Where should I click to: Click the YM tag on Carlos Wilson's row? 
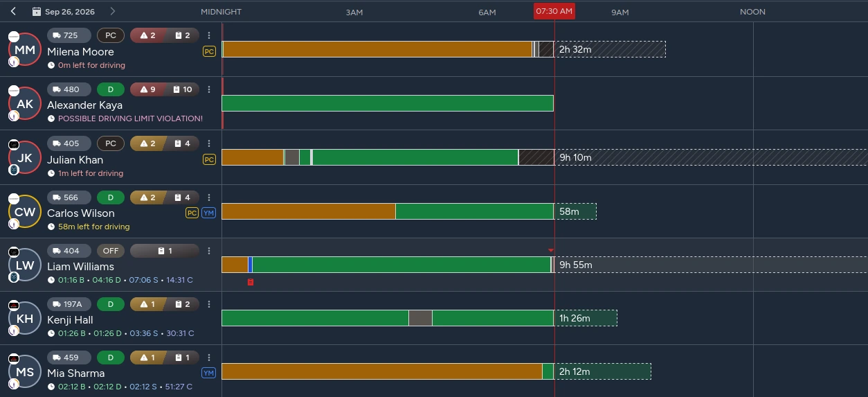pyautogui.click(x=209, y=213)
